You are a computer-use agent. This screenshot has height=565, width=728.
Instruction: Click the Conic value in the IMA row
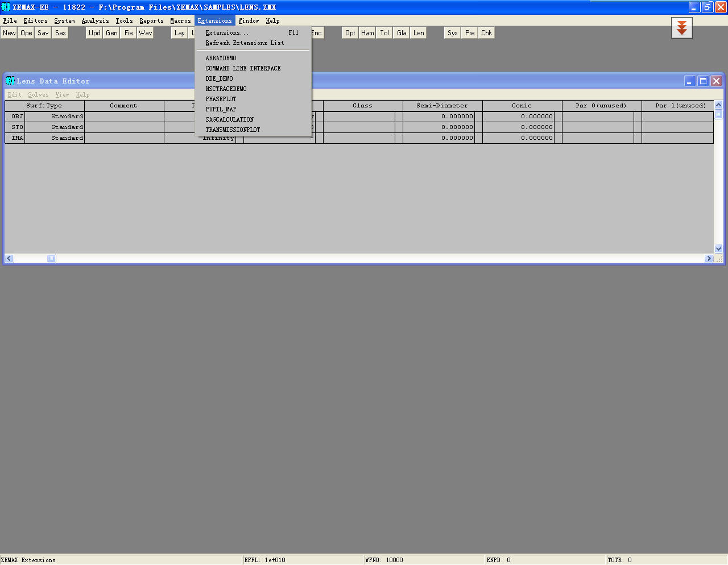[x=518, y=138]
